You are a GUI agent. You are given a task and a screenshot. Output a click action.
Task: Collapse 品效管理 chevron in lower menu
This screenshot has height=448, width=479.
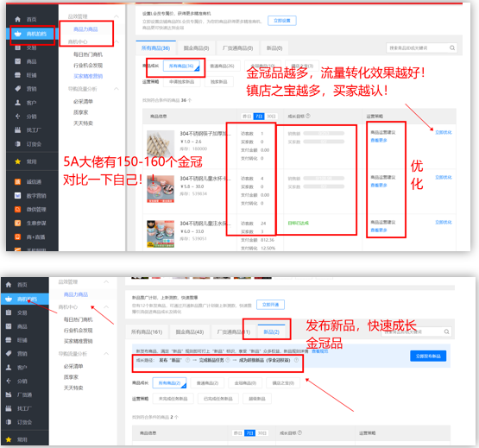pos(106,281)
